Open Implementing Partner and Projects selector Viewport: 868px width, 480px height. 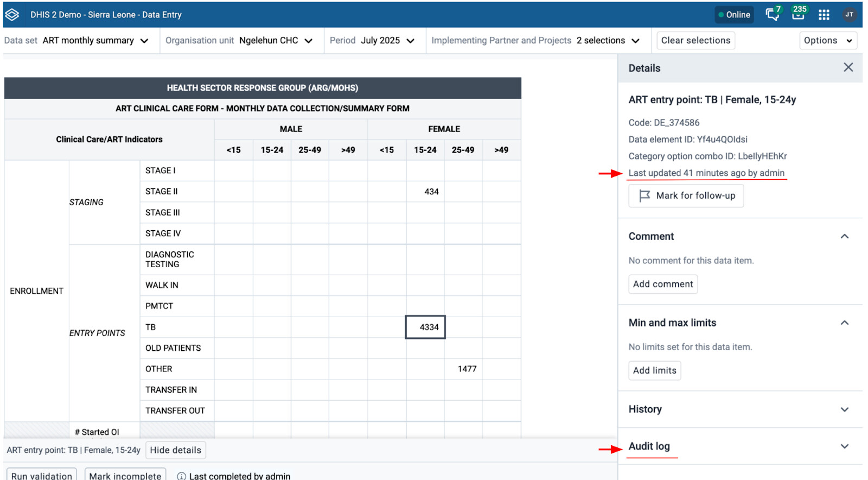tap(535, 41)
